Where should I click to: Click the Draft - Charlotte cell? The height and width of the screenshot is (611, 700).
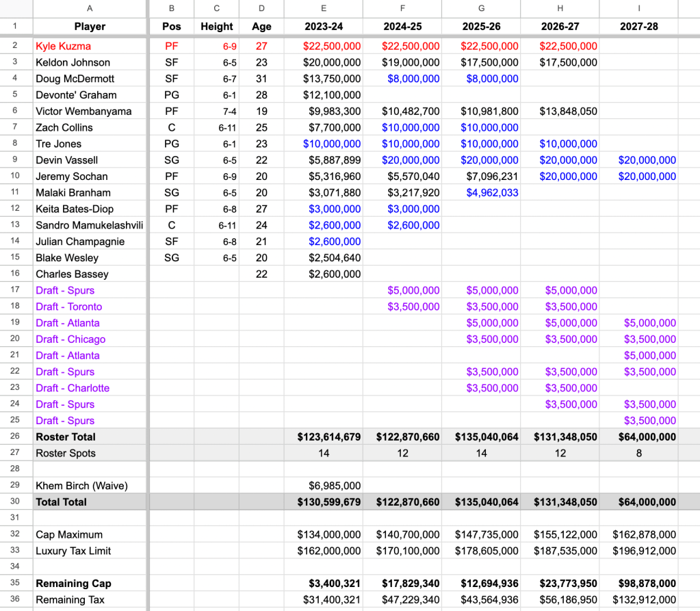pos(73,388)
